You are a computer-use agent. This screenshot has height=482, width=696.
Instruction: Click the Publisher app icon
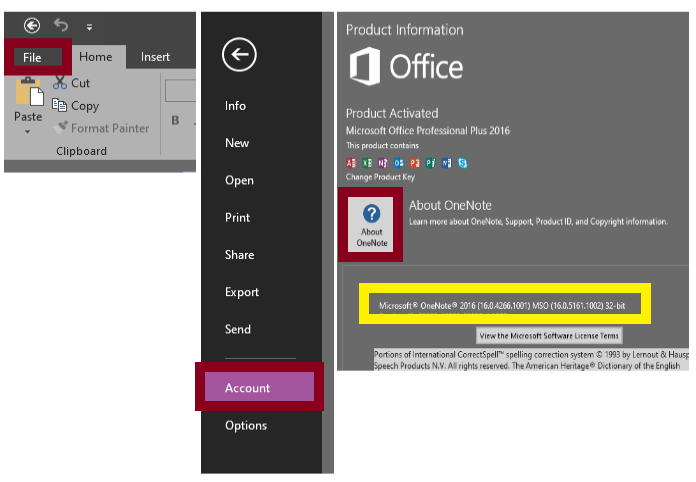pos(431,163)
